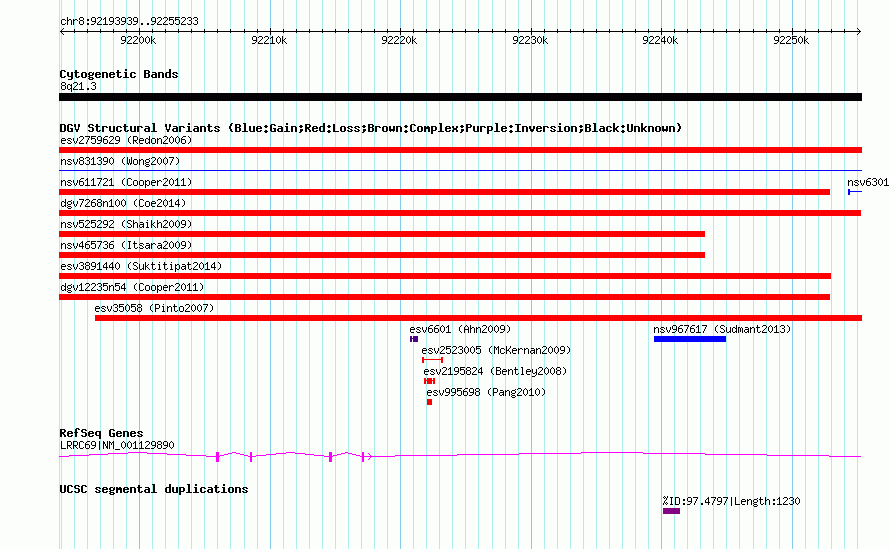Open the dgv7268n100 (Coe2014) label
890x549 pixels.
(x=123, y=203)
